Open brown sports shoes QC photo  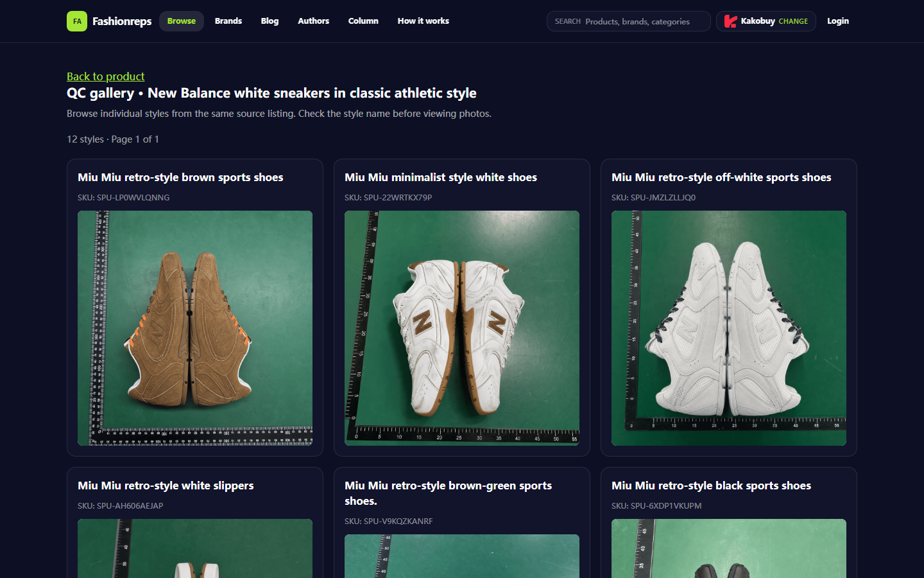pos(195,328)
